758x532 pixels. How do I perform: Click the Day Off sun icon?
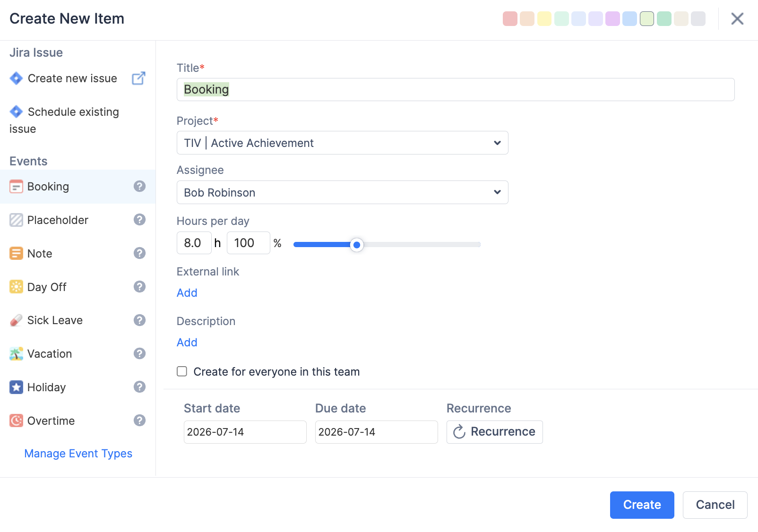(x=16, y=287)
